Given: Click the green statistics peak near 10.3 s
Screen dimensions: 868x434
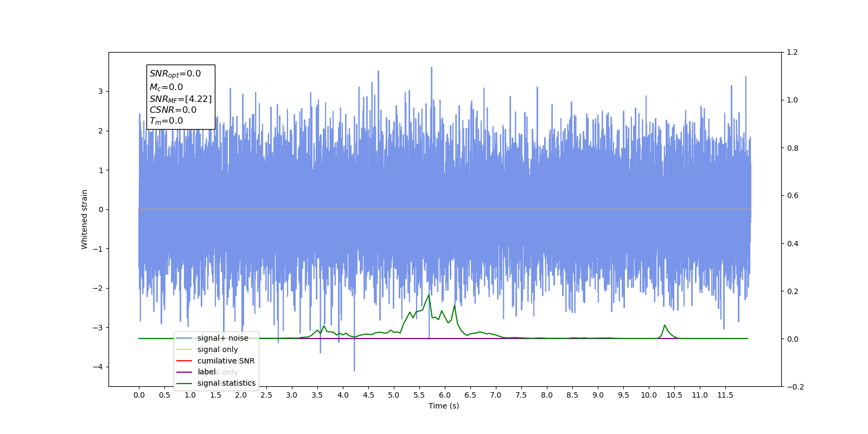Looking at the screenshot, I should pos(665,325).
